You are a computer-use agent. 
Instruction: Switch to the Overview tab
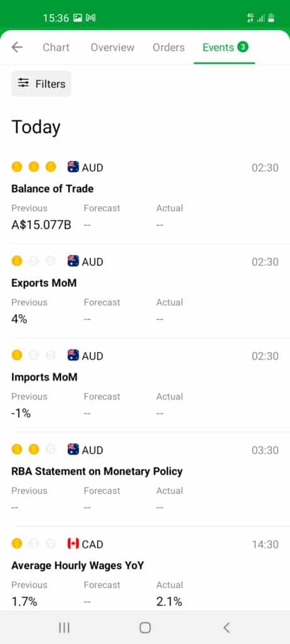coord(113,48)
